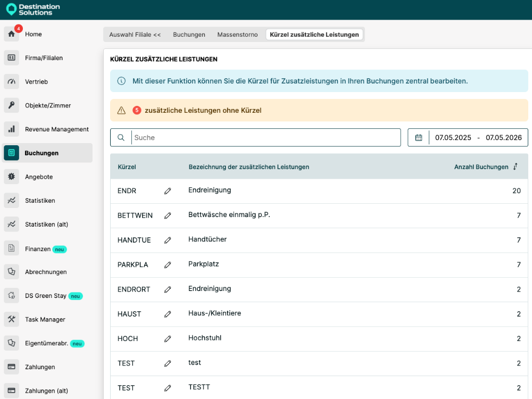Click the Statistiken (alt) chart icon

[x=12, y=224]
